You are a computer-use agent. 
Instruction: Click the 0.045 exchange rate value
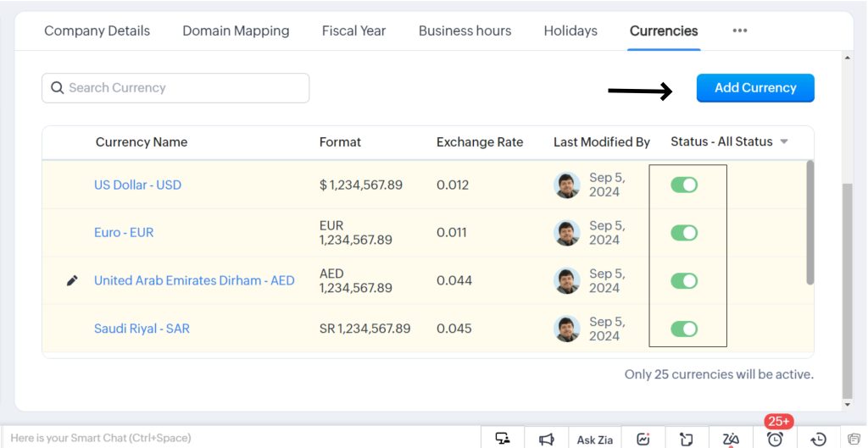454,329
